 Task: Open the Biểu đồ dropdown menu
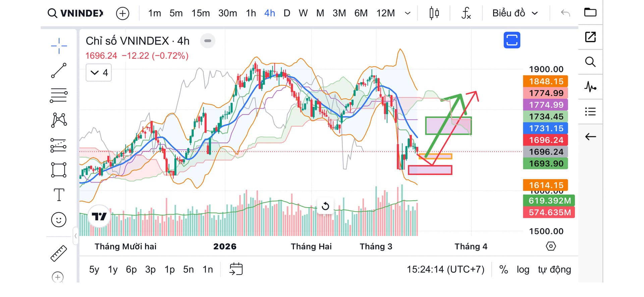point(515,13)
